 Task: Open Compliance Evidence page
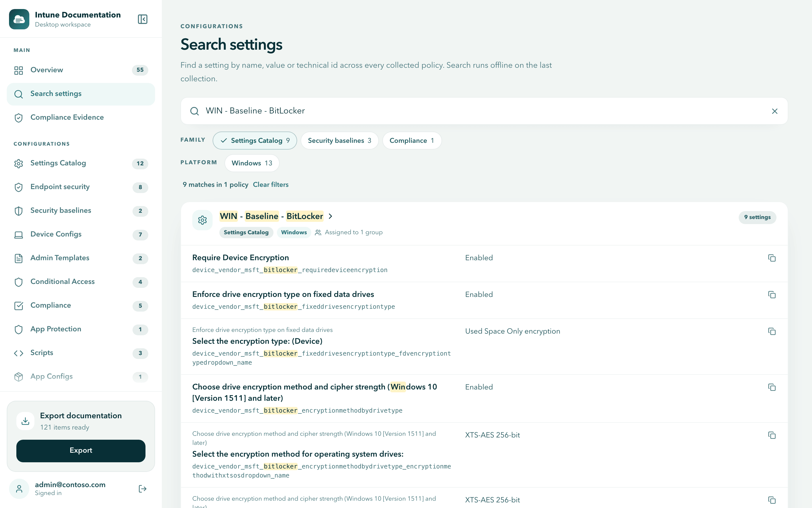(81, 118)
